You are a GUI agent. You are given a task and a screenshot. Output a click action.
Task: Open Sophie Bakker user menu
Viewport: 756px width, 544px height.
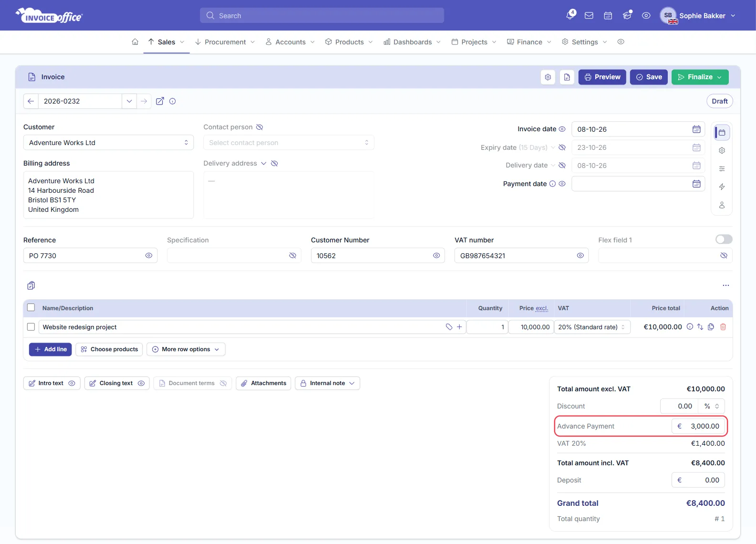click(698, 16)
